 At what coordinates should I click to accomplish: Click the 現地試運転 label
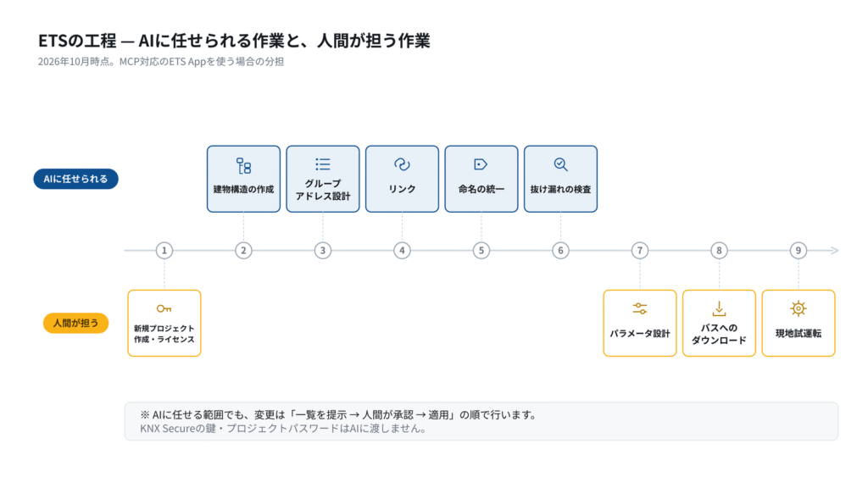tap(798, 334)
